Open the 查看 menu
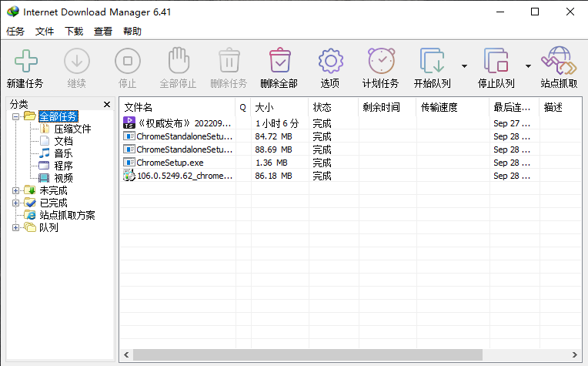Image resolution: width=588 pixels, height=366 pixels. click(103, 31)
